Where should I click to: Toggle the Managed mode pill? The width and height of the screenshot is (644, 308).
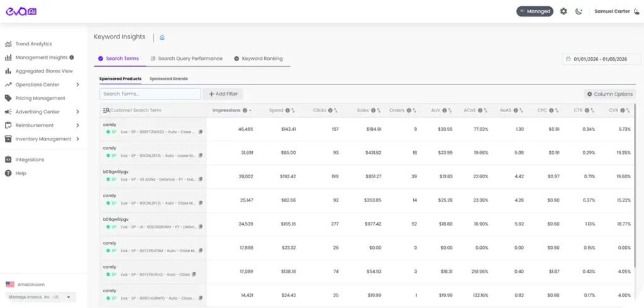534,11
